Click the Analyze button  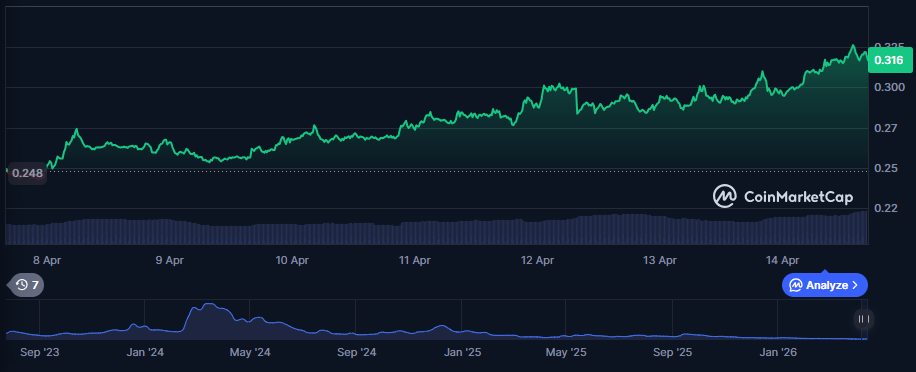coord(824,285)
